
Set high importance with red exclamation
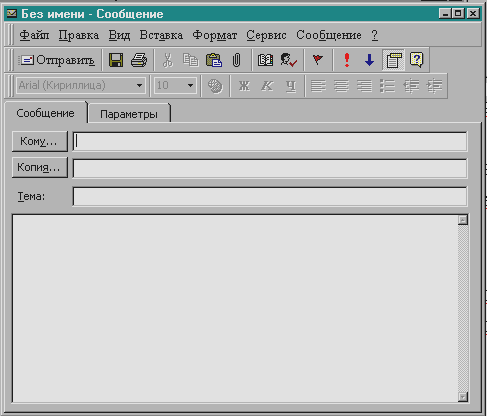click(x=347, y=60)
